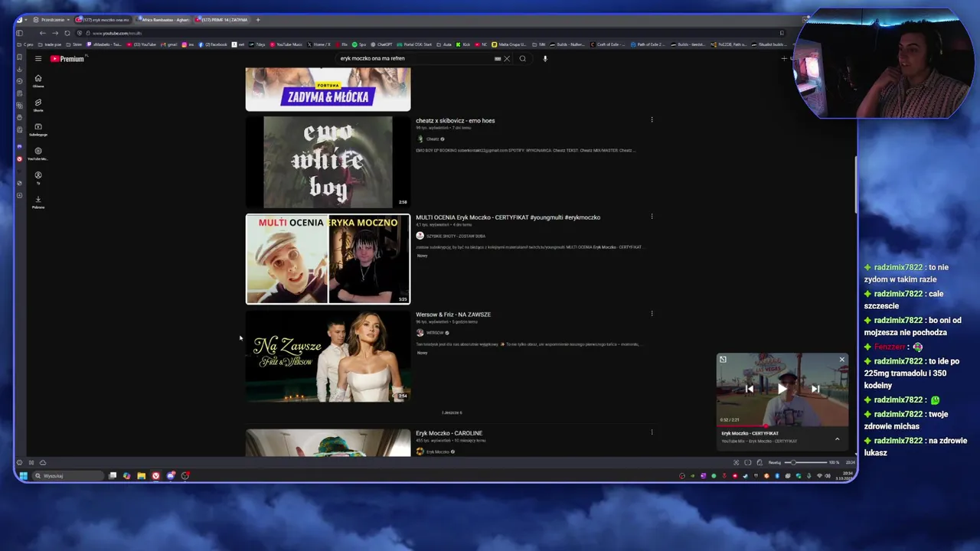Screen dimensions: 980x551
Task: Click the results page vertical scrollbar
Action: (854, 184)
